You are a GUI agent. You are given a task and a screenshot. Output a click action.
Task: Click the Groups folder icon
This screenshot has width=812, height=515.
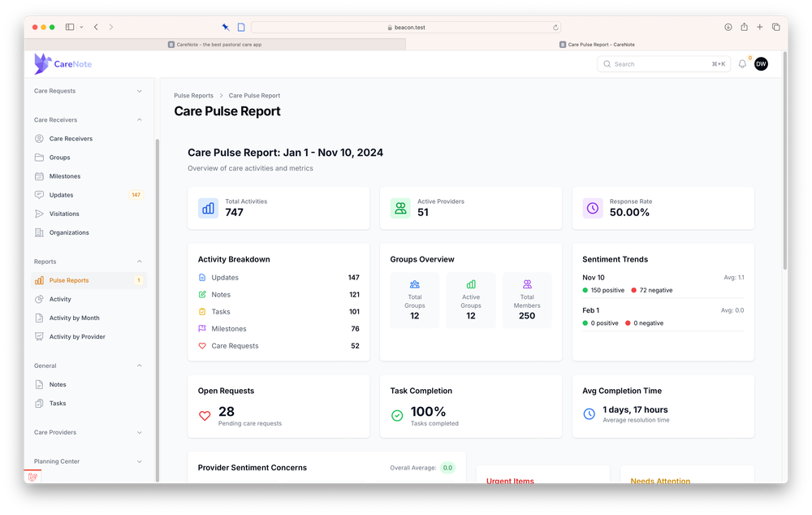click(x=38, y=157)
